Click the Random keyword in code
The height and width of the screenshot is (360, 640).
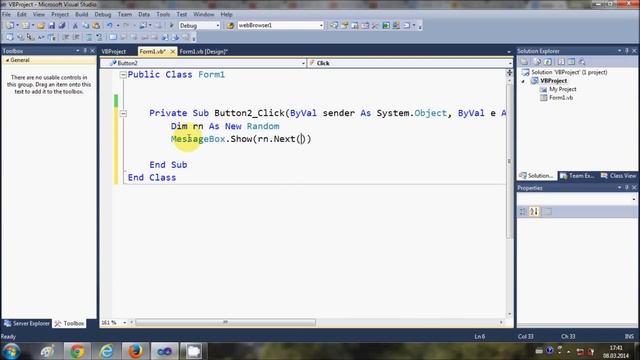[263, 126]
